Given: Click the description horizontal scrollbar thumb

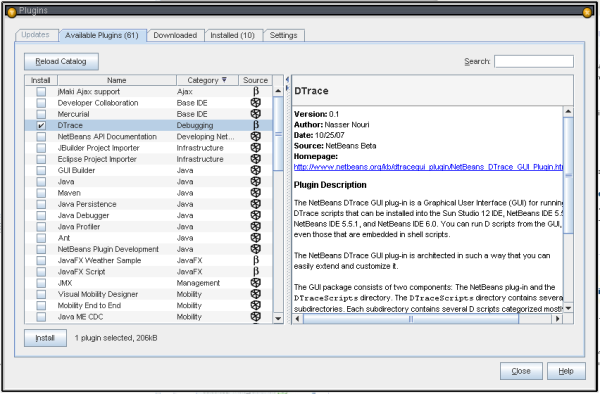Looking at the screenshot, I should click(411, 319).
